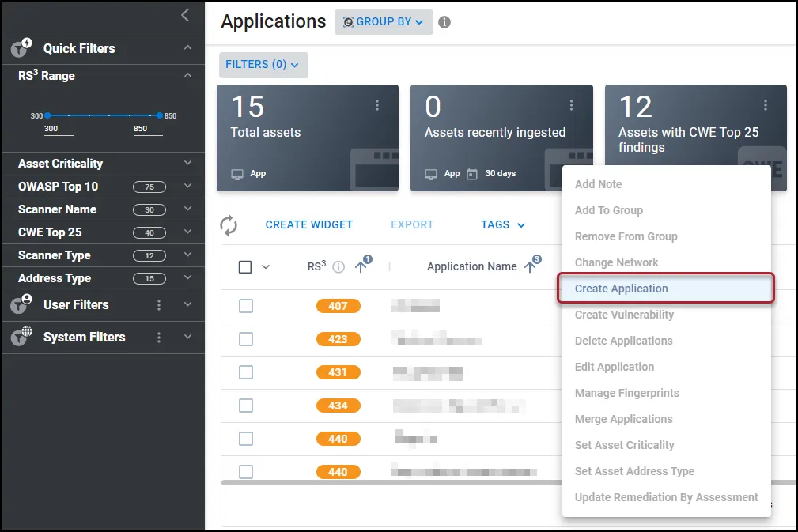Choose Update Remediation By Assessment entry
Screen dimensions: 798x532
point(666,497)
